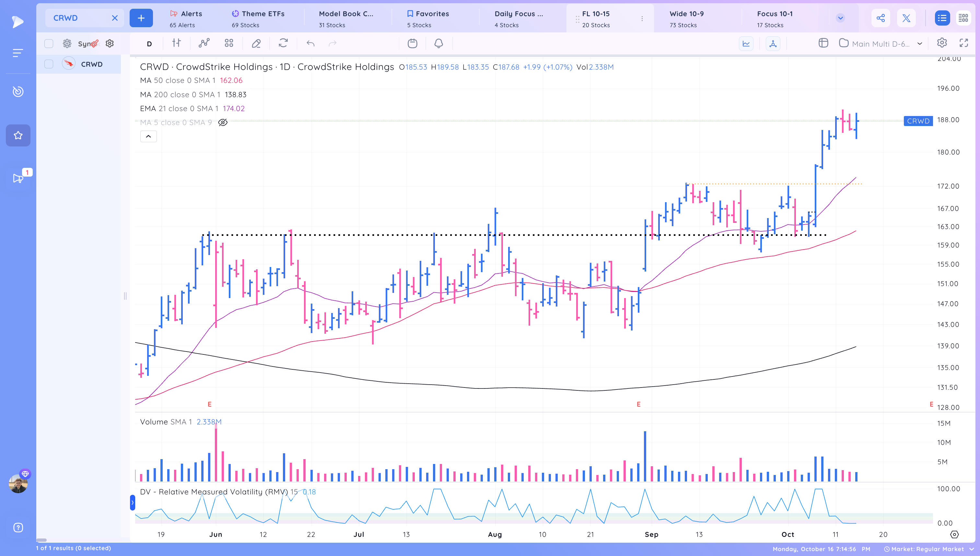The width and height of the screenshot is (980, 556).
Task: Open the Model Book list tab
Action: 346,19
